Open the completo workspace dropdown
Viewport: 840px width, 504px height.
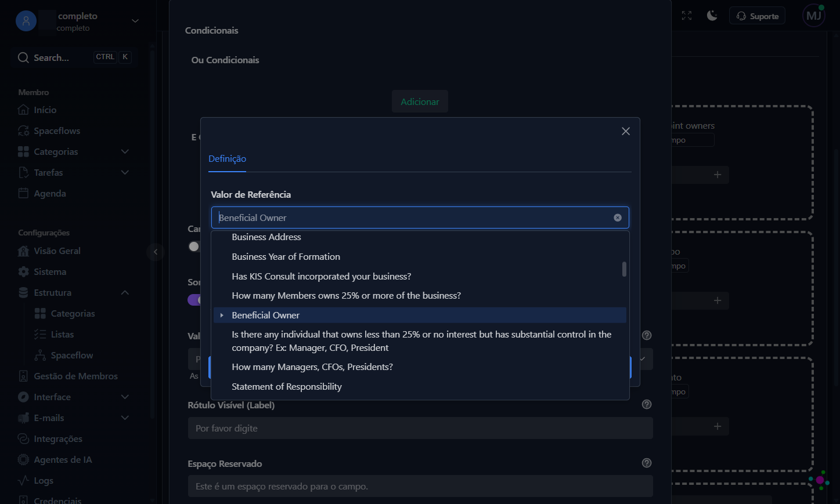coord(135,21)
